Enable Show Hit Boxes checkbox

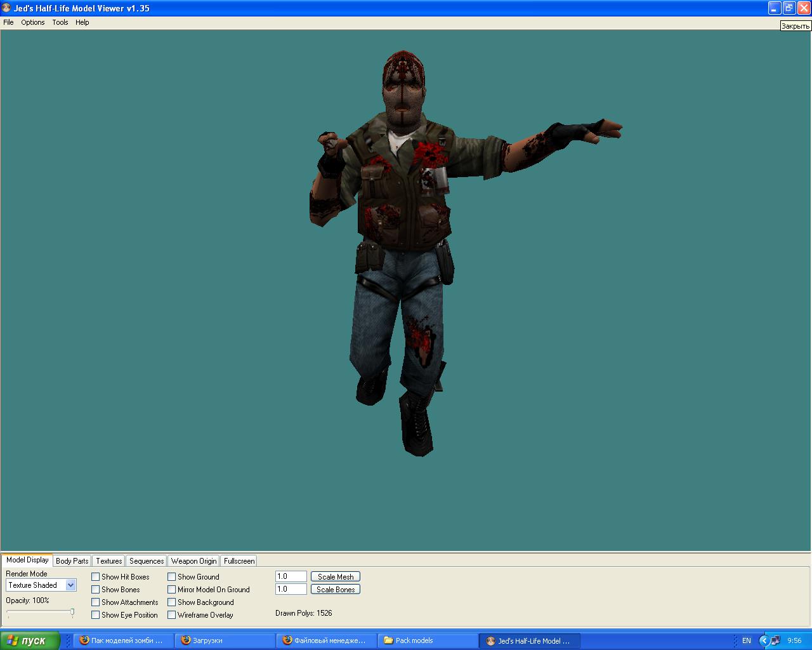point(96,577)
